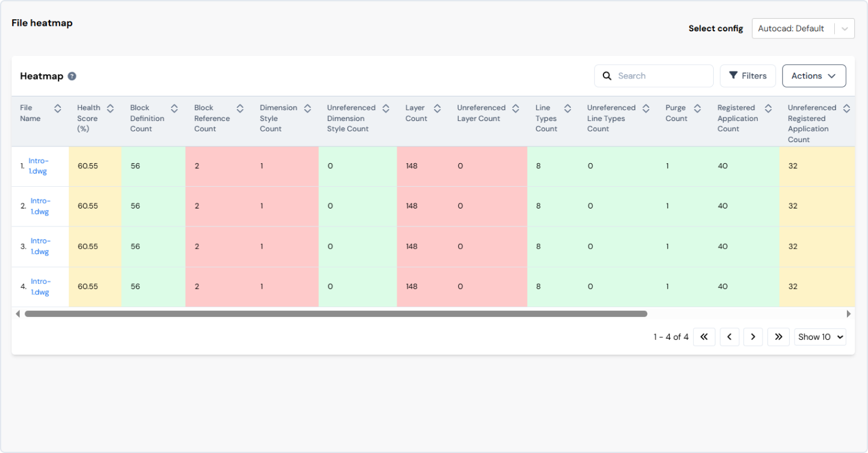Image resolution: width=868 pixels, height=453 pixels.
Task: Sort by Line Types Count arrows
Action: 567,108
